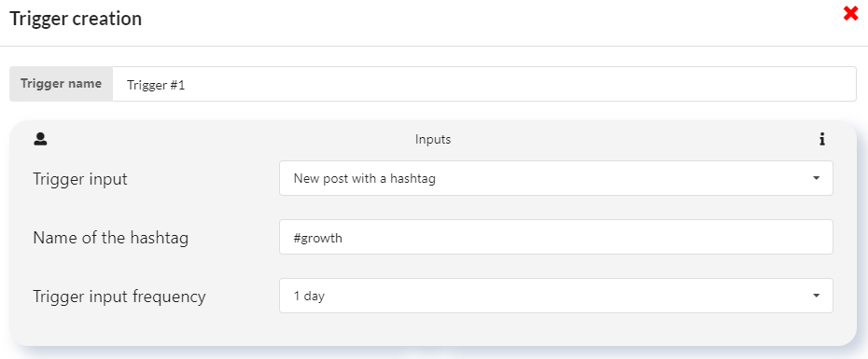The height and width of the screenshot is (359, 868).
Task: Place cursor after 'Trigger #1' text
Action: click(x=186, y=85)
